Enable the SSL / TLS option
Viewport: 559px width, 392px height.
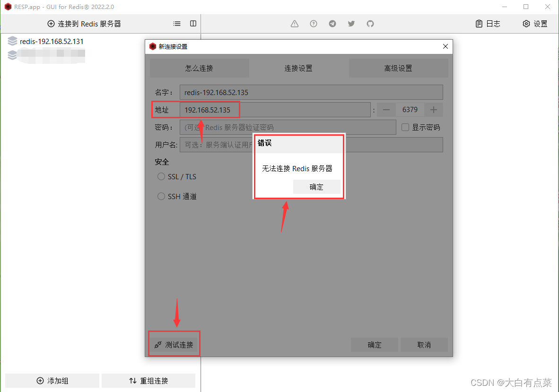161,176
